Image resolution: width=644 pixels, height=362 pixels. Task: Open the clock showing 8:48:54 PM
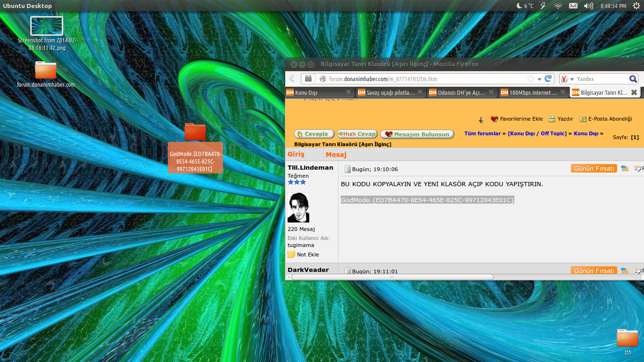pyautogui.click(x=613, y=6)
